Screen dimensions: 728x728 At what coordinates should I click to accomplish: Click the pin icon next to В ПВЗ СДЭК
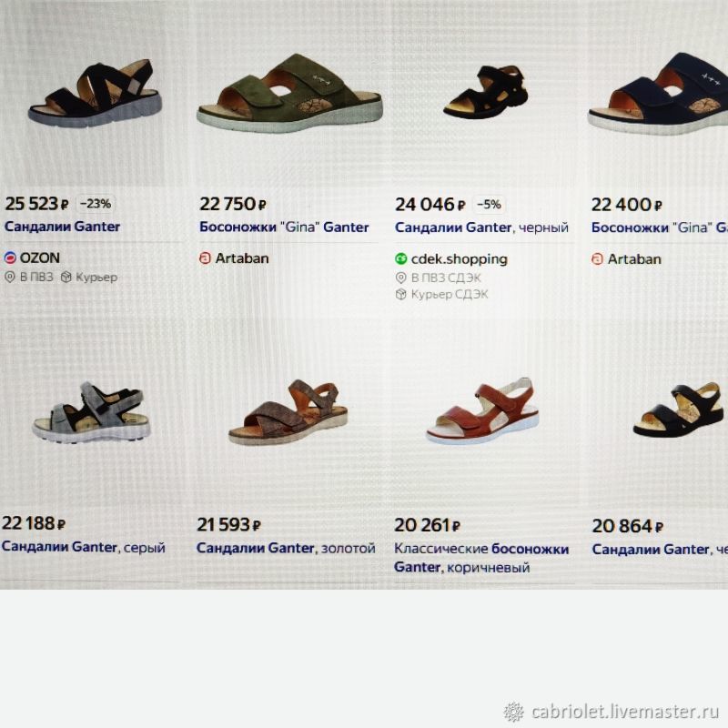pyautogui.click(x=400, y=278)
